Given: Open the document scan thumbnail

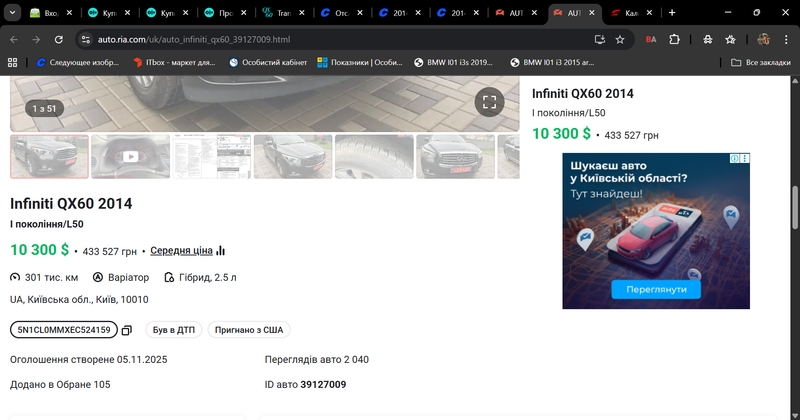Looking at the screenshot, I should (x=212, y=157).
